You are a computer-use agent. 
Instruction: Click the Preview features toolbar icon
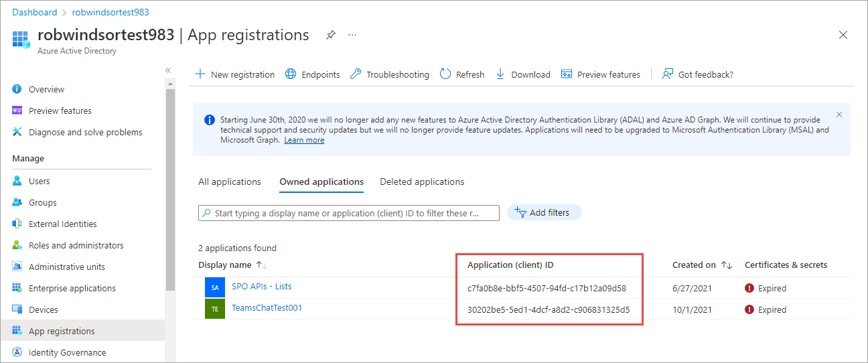tap(567, 74)
